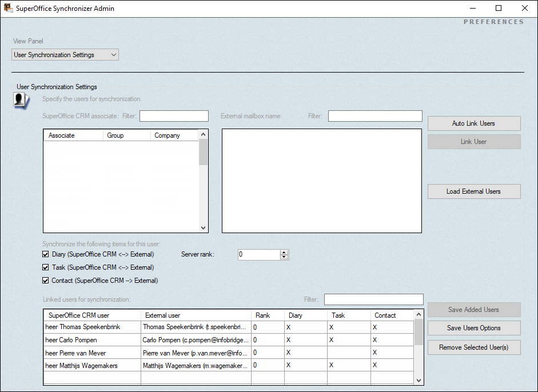Image resolution: width=538 pixels, height=392 pixels.
Task: Click the Contact X for Matthijs Wagemakers
Action: 374,365
